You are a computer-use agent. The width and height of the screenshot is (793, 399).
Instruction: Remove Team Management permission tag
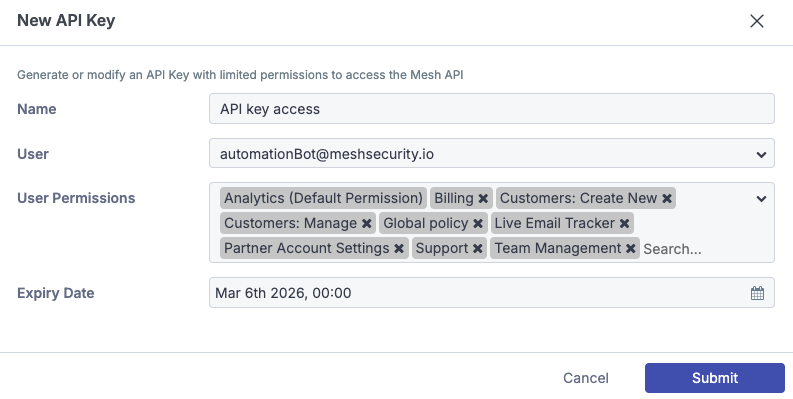coord(630,248)
